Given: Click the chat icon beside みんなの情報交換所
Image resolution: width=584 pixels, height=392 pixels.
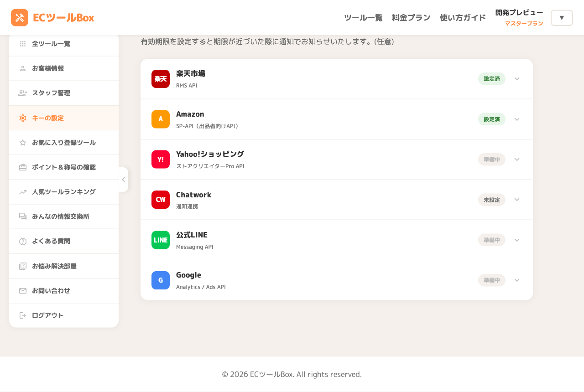Looking at the screenshot, I should (23, 217).
